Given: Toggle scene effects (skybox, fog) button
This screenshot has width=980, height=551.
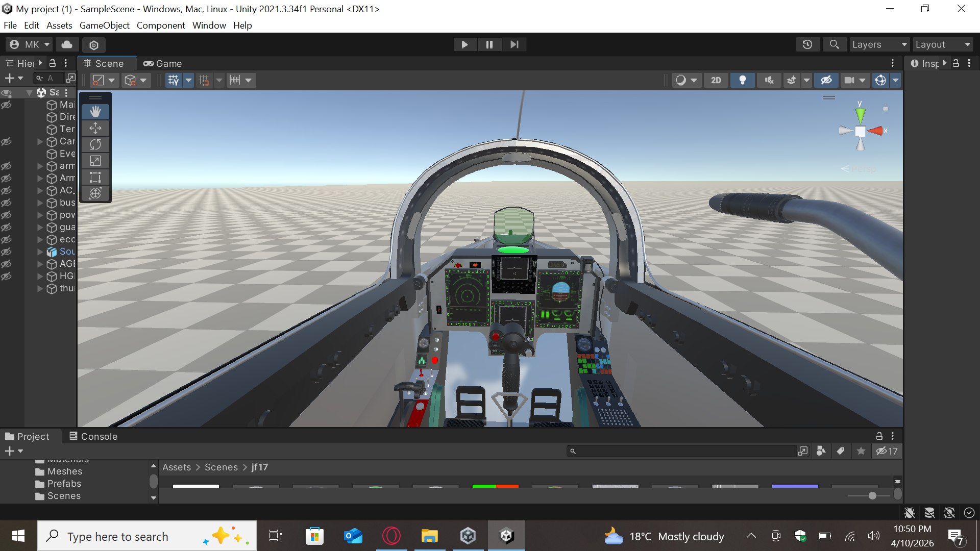Looking at the screenshot, I should (x=792, y=80).
